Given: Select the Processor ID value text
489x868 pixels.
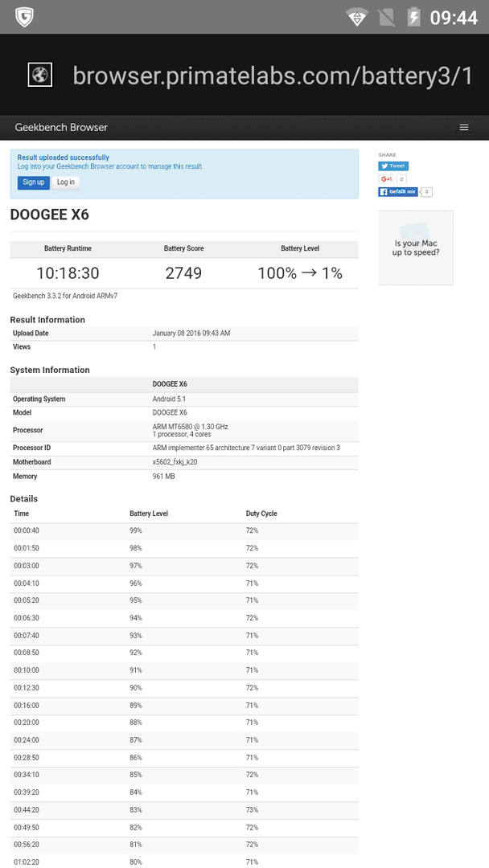Looking at the screenshot, I should pyautogui.click(x=246, y=448).
